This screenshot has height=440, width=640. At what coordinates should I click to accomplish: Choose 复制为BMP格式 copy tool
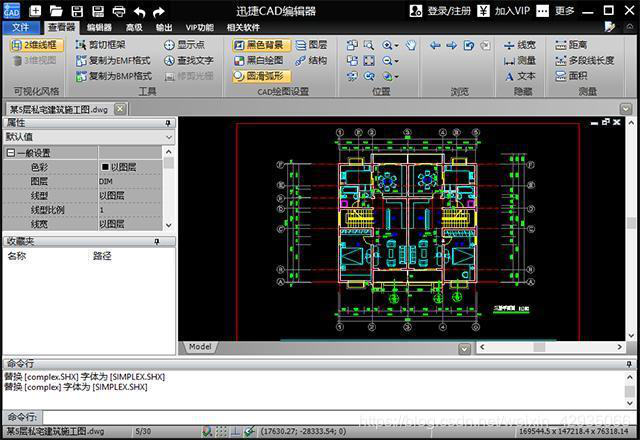pos(114,76)
